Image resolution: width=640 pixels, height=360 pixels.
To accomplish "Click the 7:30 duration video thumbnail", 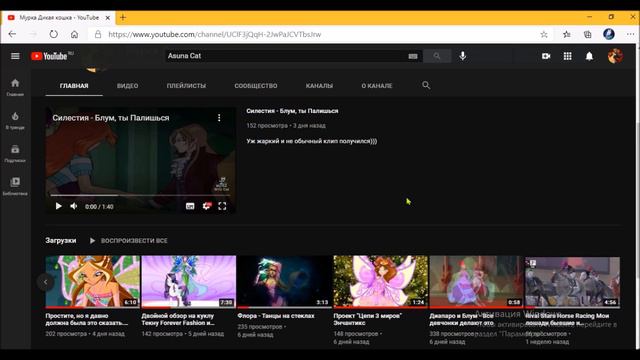I will click(x=189, y=282).
